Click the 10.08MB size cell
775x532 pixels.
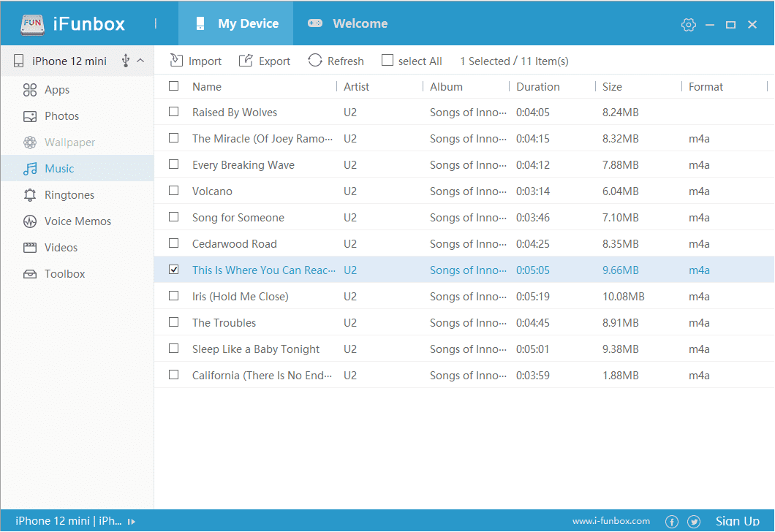point(623,297)
